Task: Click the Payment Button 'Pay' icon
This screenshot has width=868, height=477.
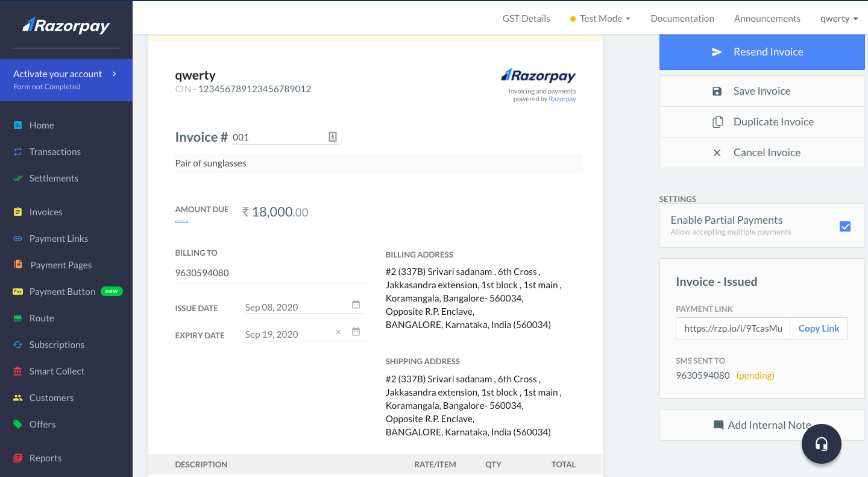Action: point(18,292)
